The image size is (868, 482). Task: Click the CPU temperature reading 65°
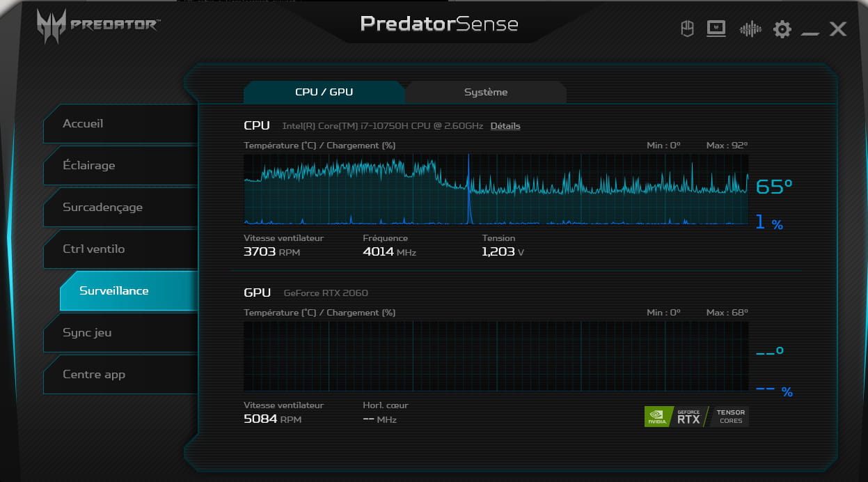click(x=774, y=187)
